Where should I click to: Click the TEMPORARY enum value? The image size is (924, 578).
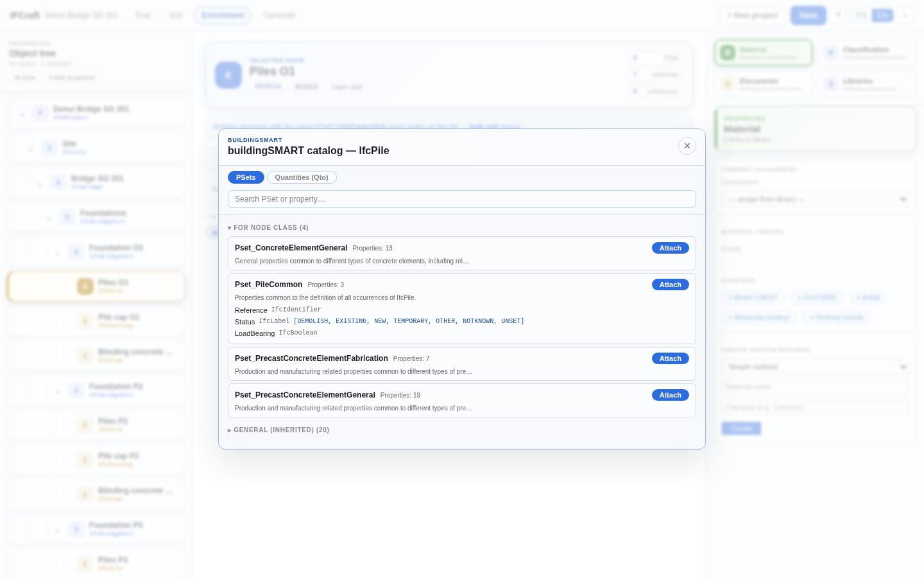coord(413,321)
